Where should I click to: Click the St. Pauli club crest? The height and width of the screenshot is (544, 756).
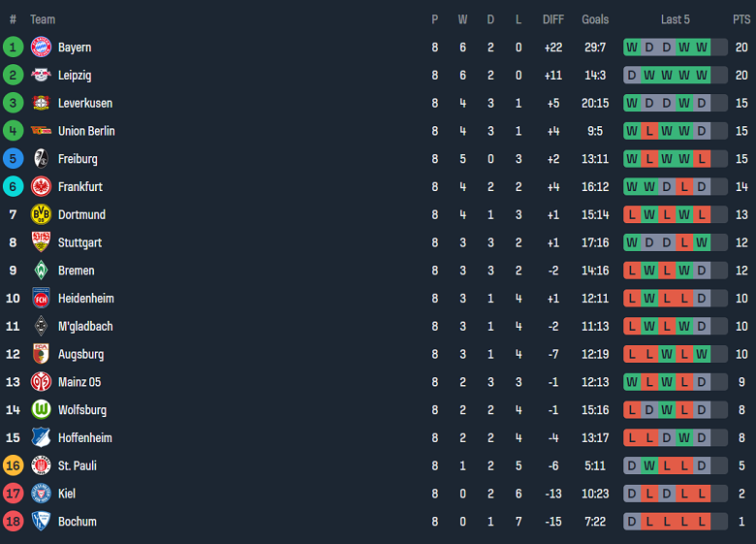(41, 465)
